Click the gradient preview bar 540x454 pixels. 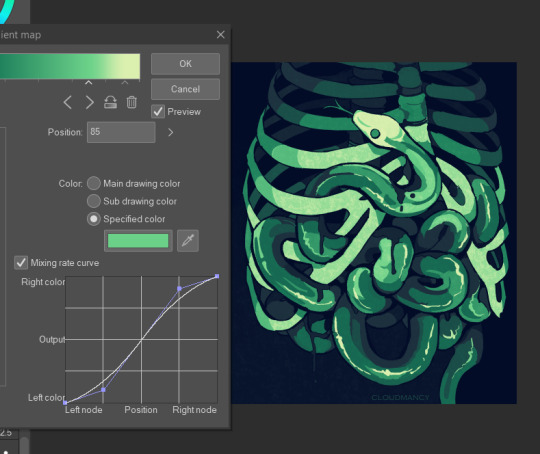(x=70, y=66)
